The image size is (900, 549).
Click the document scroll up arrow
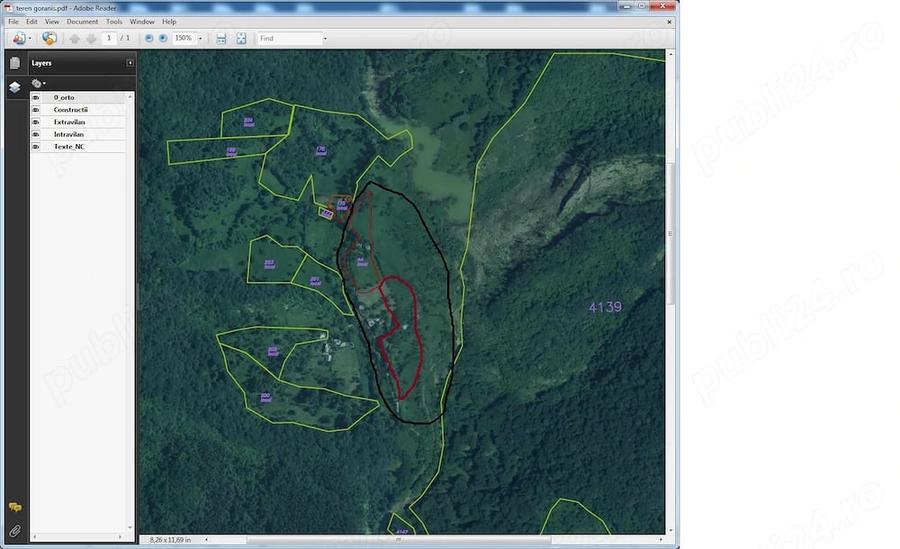coord(670,54)
